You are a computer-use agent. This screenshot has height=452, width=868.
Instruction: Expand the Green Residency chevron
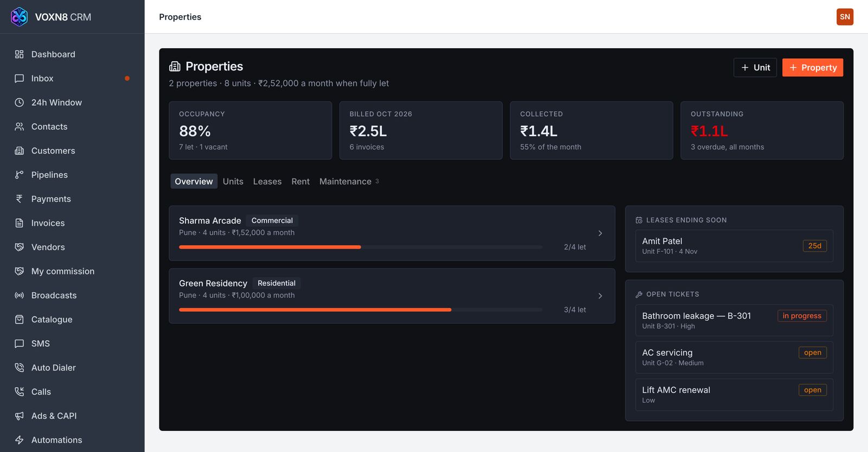coord(600,296)
